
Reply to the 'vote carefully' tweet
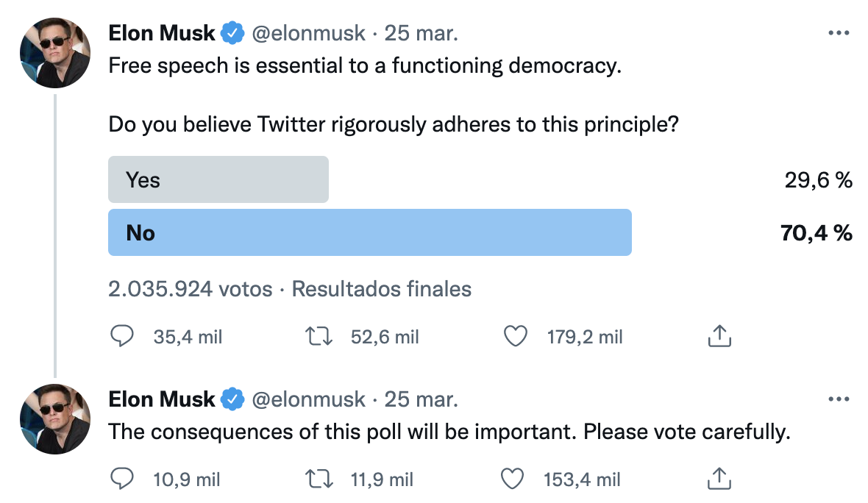tap(121, 479)
